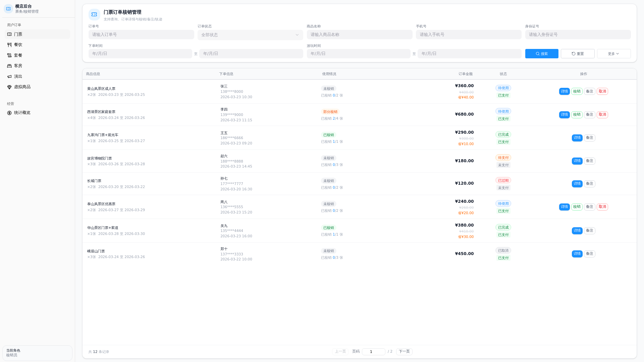644x362 pixels.
Task: Focus the 订单号 input field
Action: coord(141,35)
